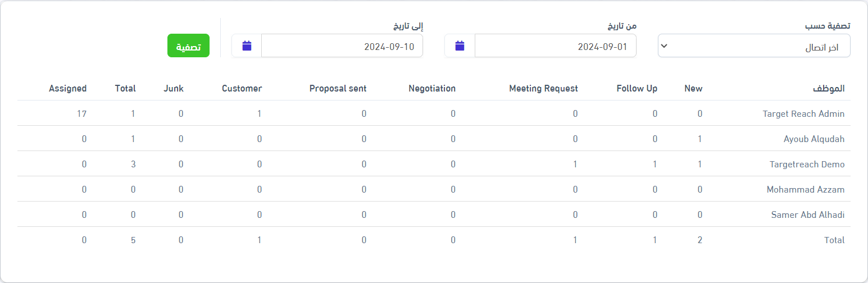The image size is (868, 283).
Task: Click Follow Up count for Targetreach Demo
Action: coord(655,165)
